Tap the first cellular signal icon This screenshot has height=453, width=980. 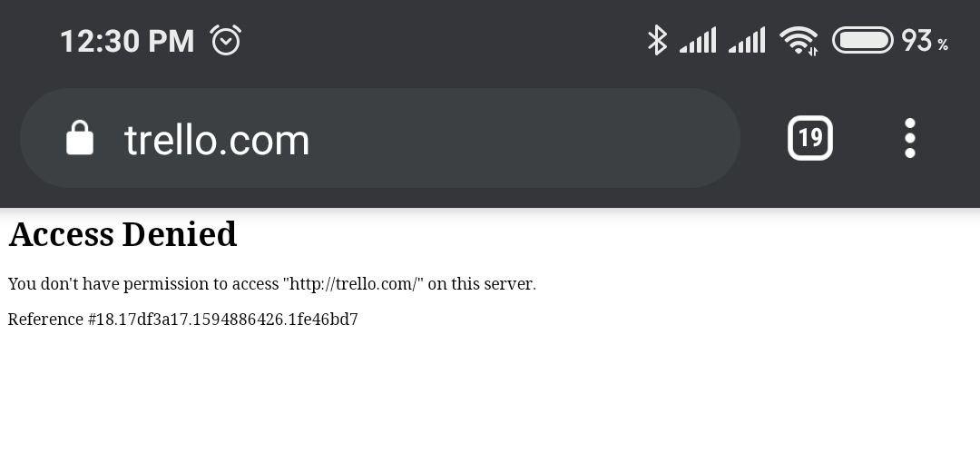(x=698, y=41)
